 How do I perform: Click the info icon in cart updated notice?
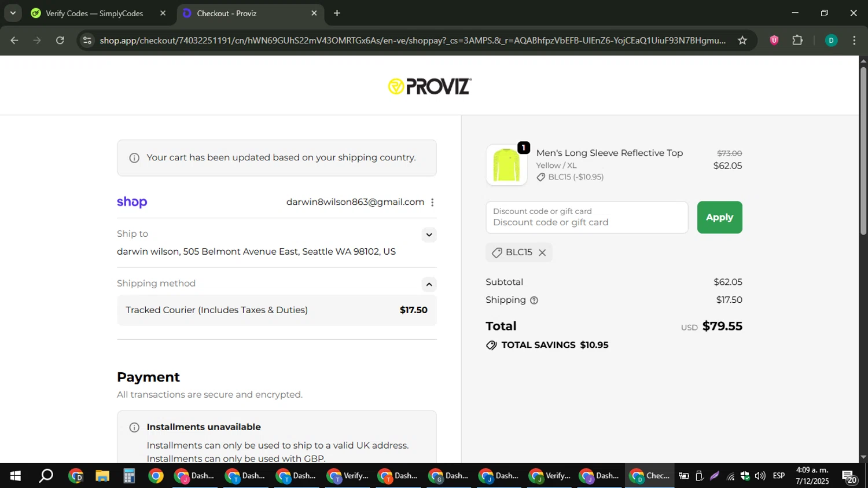(x=134, y=158)
